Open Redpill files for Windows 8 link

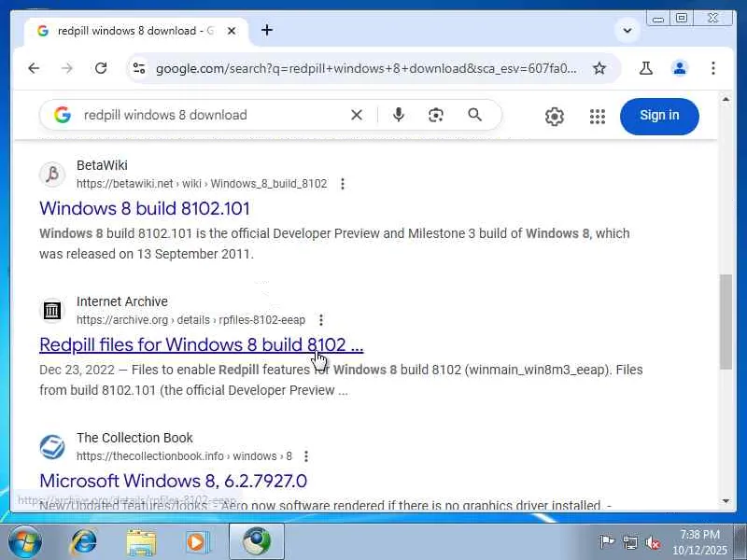pyautogui.click(x=201, y=344)
